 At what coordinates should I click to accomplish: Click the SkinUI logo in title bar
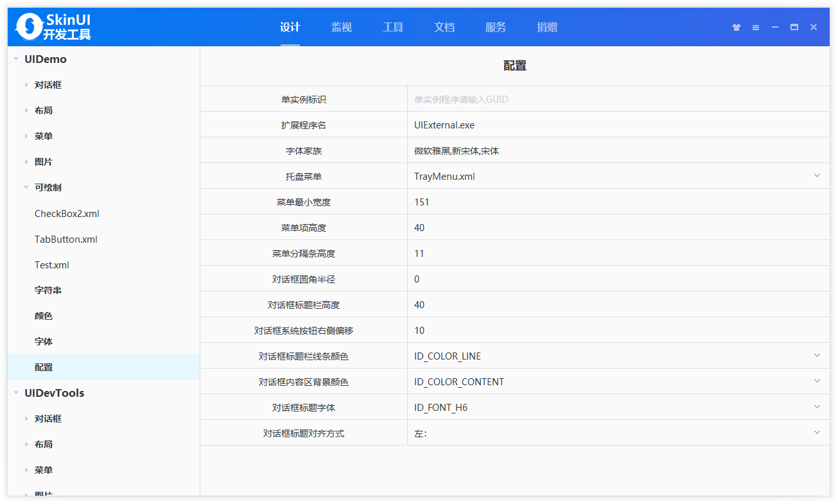point(54,27)
